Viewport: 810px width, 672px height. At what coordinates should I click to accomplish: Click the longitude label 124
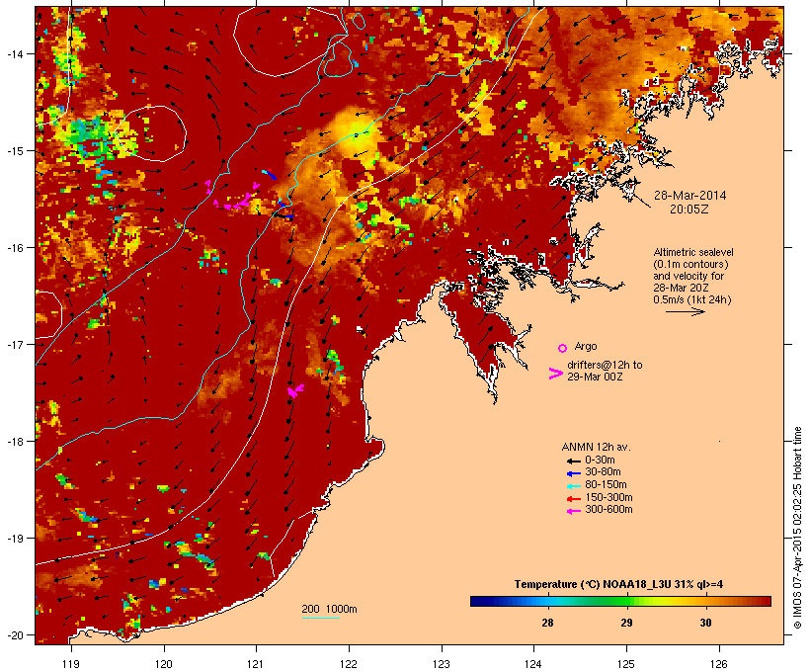coord(533,663)
